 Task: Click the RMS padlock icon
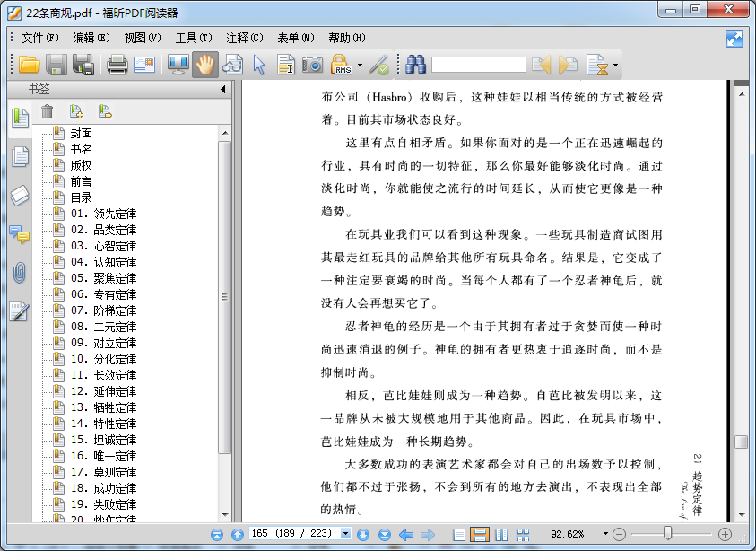(x=342, y=65)
